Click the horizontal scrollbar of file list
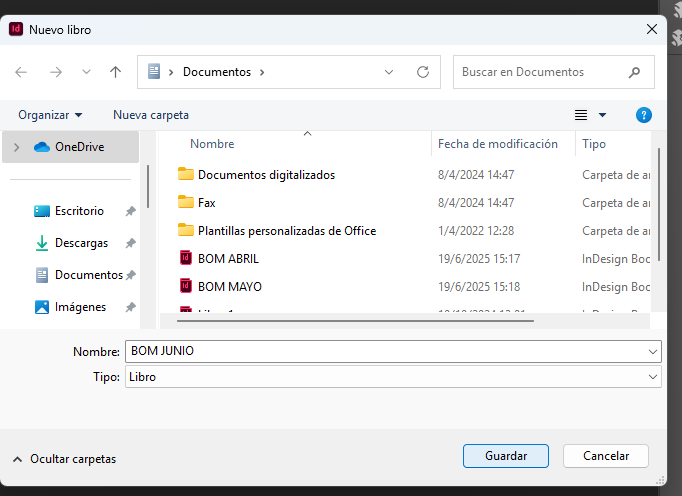 click(x=355, y=321)
